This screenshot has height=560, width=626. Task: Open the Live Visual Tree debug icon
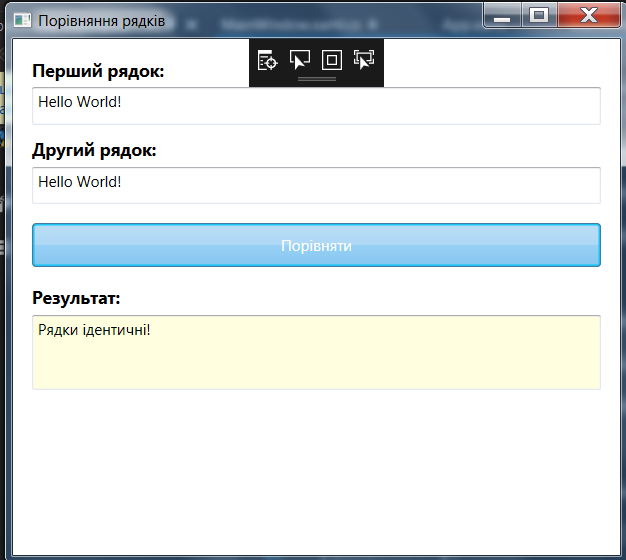pyautogui.click(x=267, y=60)
